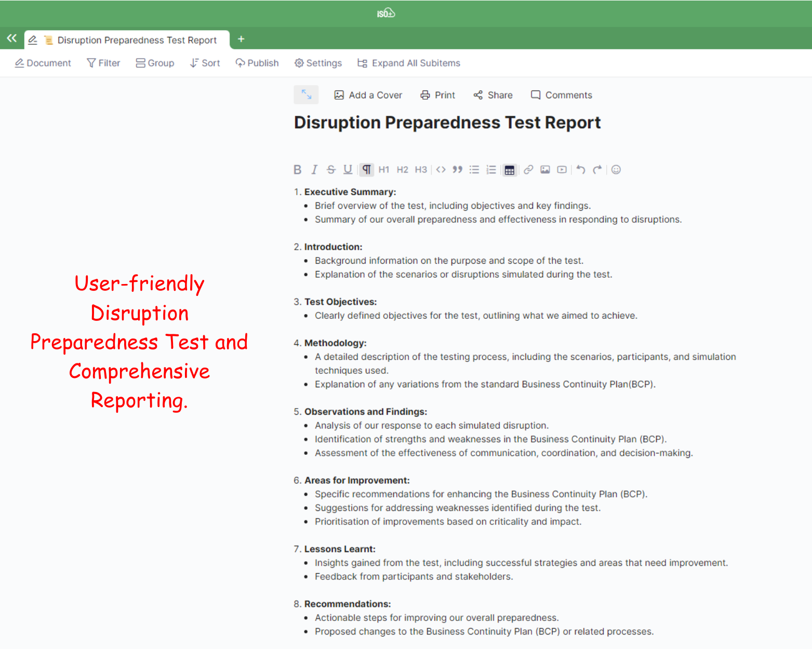Insert a table

pyautogui.click(x=510, y=170)
